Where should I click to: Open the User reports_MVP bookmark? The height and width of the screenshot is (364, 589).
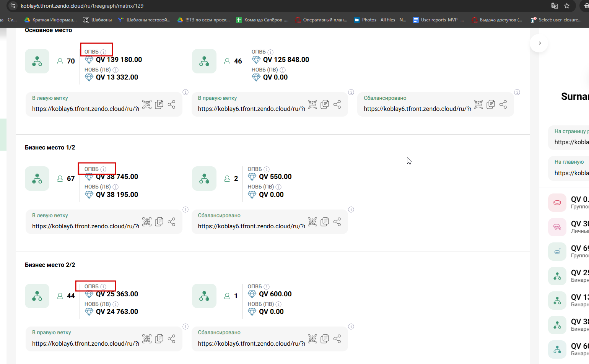click(438, 19)
